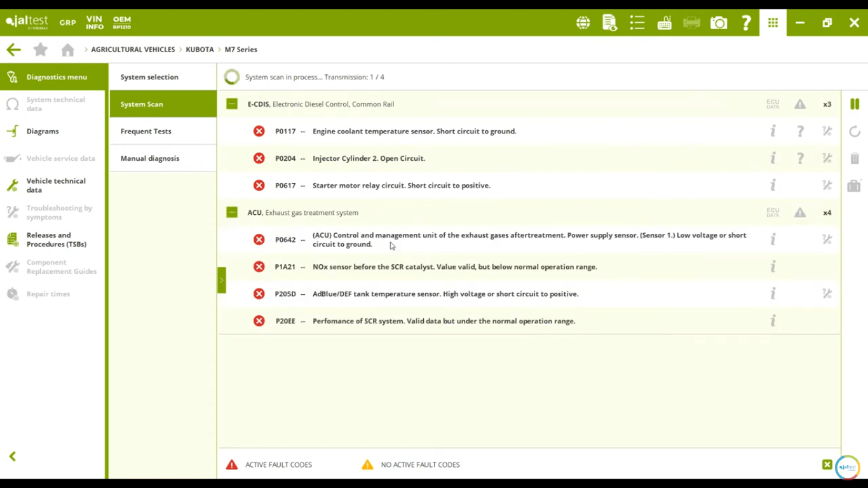Viewport: 868px width, 488px height.
Task: Click the keyboard icon in header
Action: click(x=665, y=23)
